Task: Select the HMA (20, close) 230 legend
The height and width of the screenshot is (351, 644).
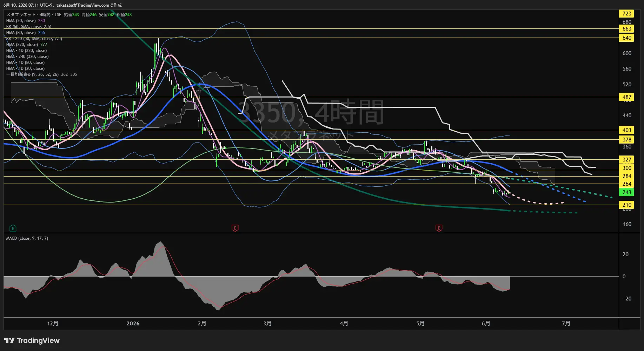Action: pos(25,21)
